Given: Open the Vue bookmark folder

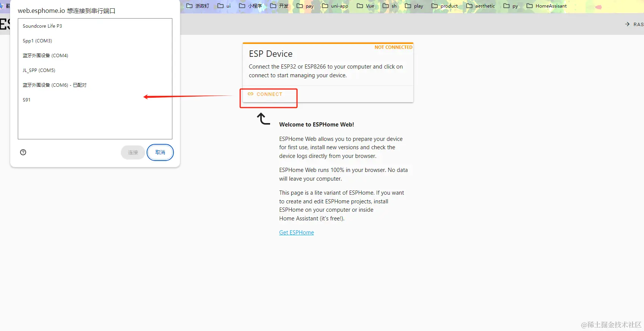Looking at the screenshot, I should pyautogui.click(x=366, y=6).
